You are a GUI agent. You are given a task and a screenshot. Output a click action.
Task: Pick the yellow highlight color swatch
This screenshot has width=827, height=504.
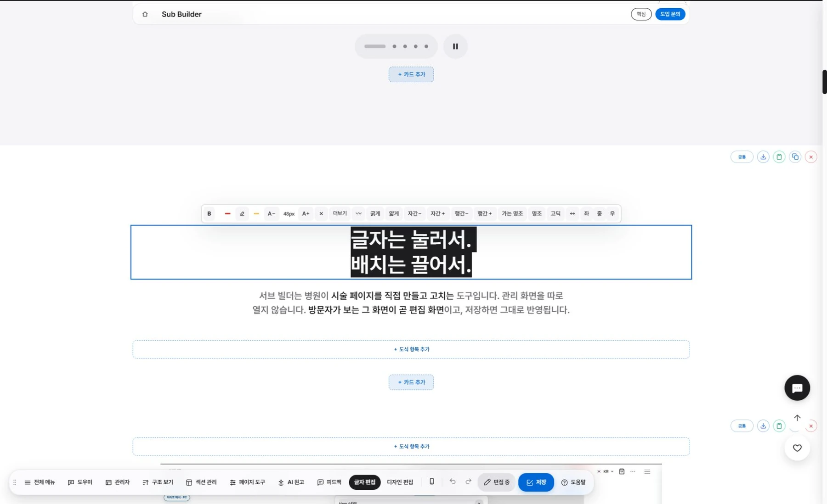point(256,213)
